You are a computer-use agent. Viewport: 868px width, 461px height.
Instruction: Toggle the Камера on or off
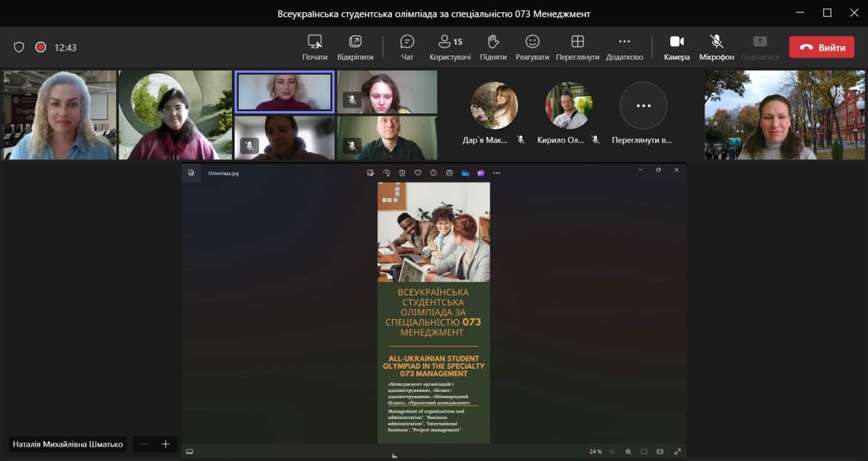click(x=677, y=47)
